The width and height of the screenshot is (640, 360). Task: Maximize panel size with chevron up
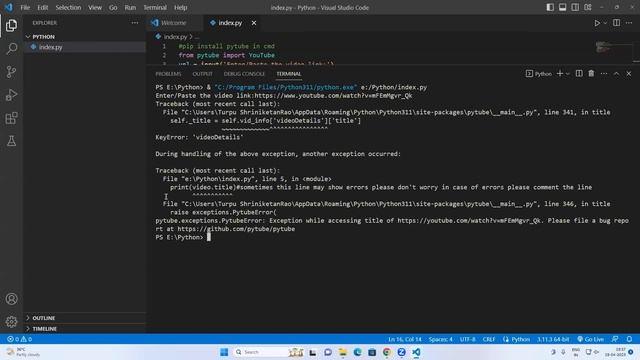point(616,73)
